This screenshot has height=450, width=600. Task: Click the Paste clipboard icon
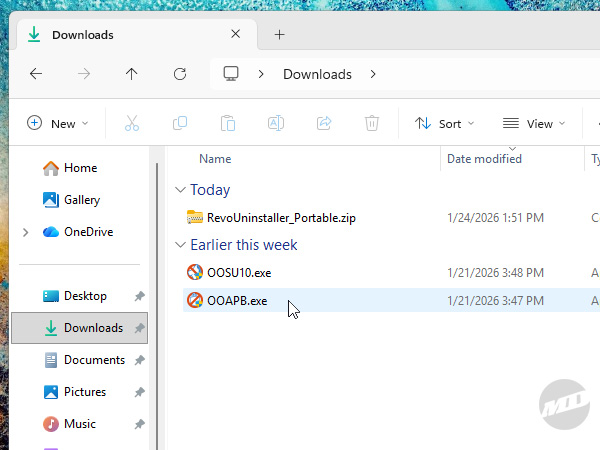(x=228, y=123)
